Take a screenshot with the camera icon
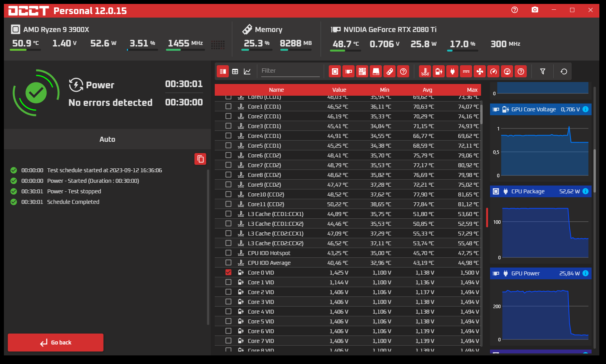606x364 pixels. click(535, 10)
